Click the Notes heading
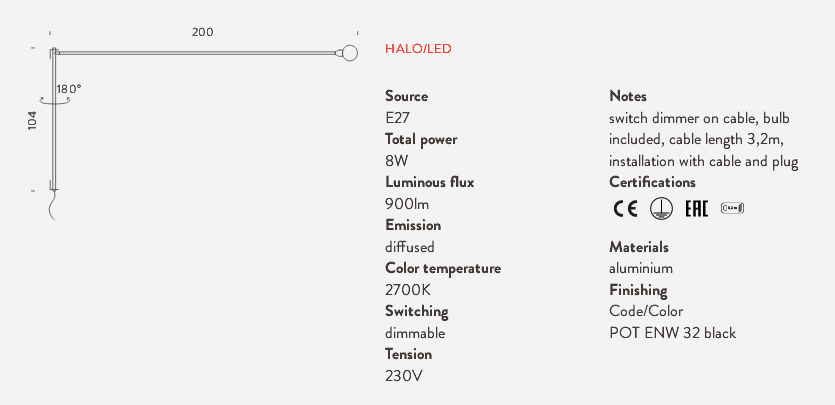Screen dimensions: 835x405 point(628,96)
